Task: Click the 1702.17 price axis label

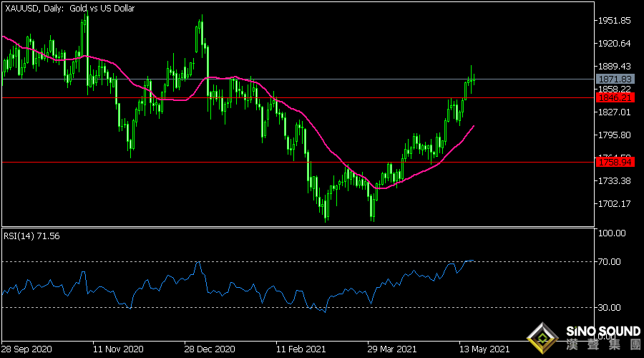Action: point(615,204)
